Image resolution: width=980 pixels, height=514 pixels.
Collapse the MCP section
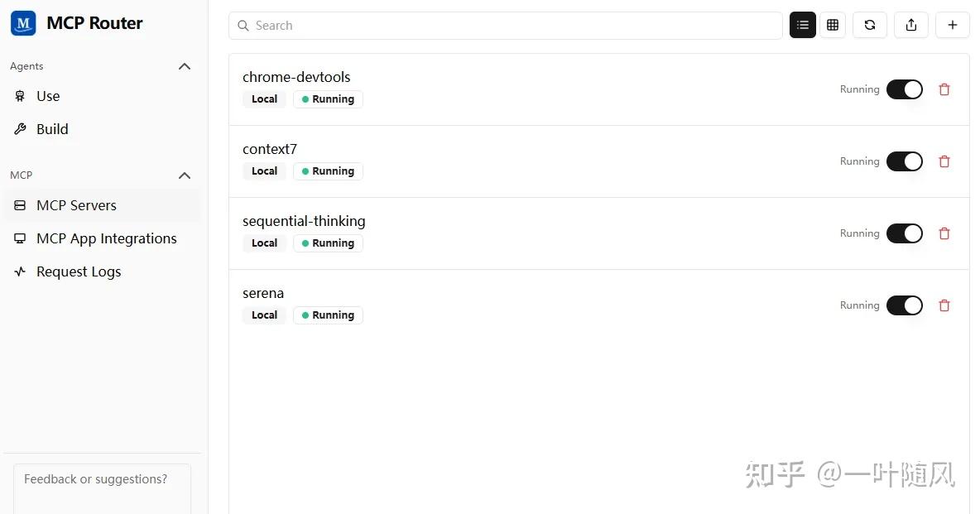(185, 175)
